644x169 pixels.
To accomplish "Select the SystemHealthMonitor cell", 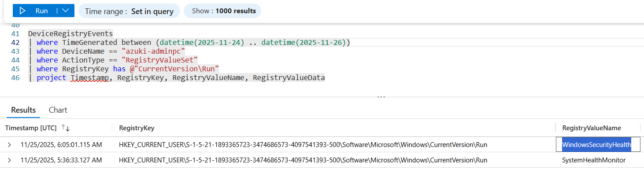I will (x=594, y=160).
